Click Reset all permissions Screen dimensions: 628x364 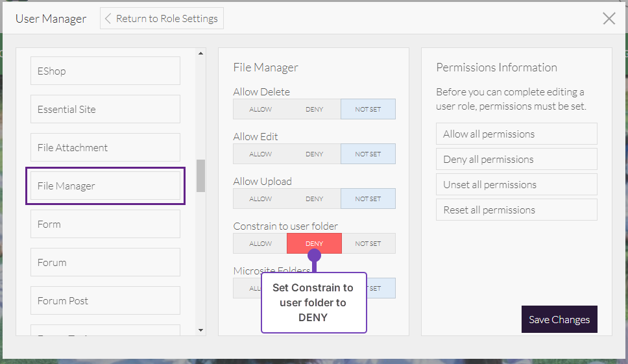point(516,210)
